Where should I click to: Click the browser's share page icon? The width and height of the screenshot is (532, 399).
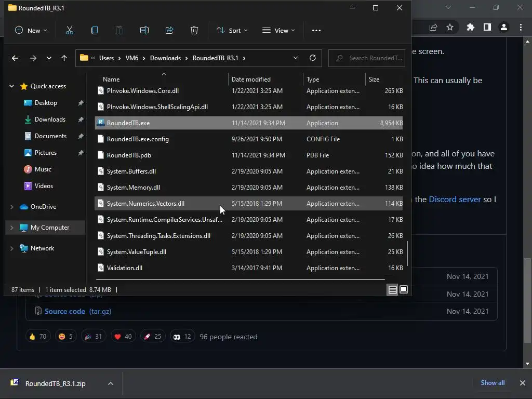[433, 27]
